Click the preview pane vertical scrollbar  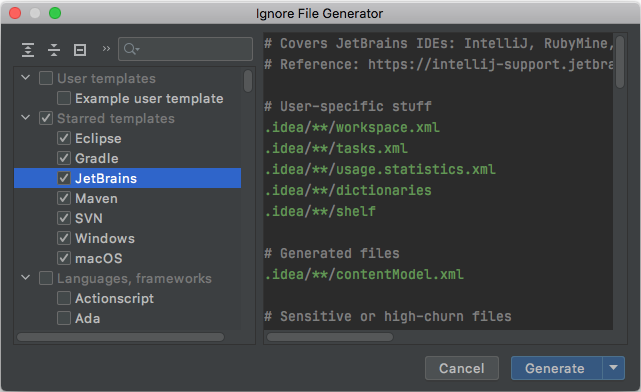click(620, 61)
